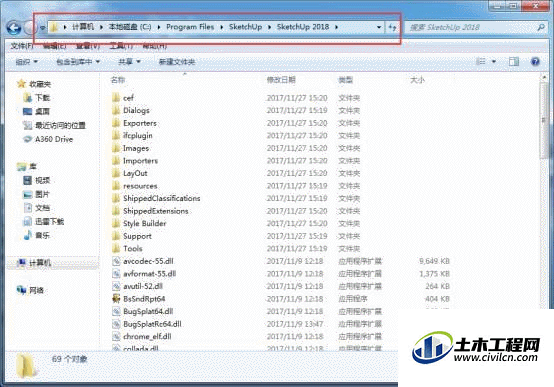
Task: Click the change view icon
Action: coord(481,62)
